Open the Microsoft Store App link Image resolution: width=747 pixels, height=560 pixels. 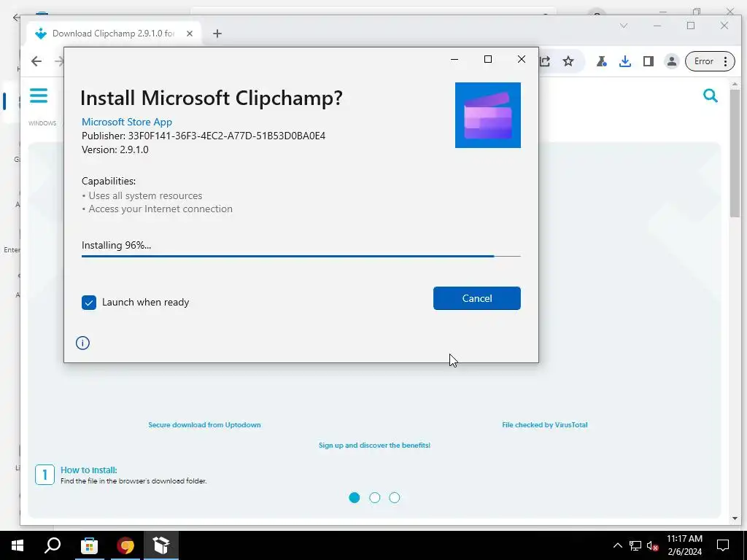point(127,122)
